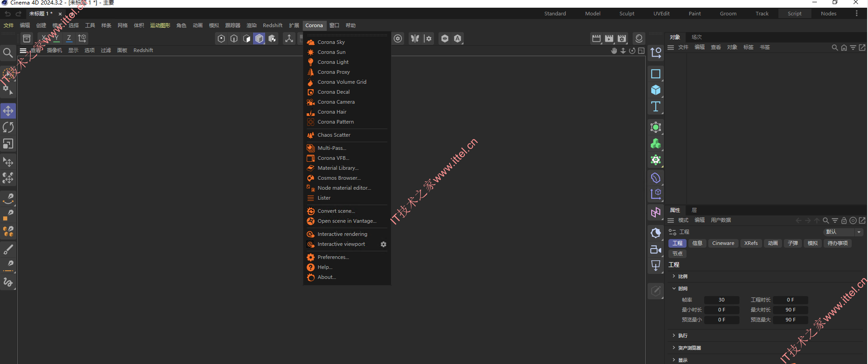Click the search magnifier at left toolbar top
The image size is (868, 364).
coord(8,53)
